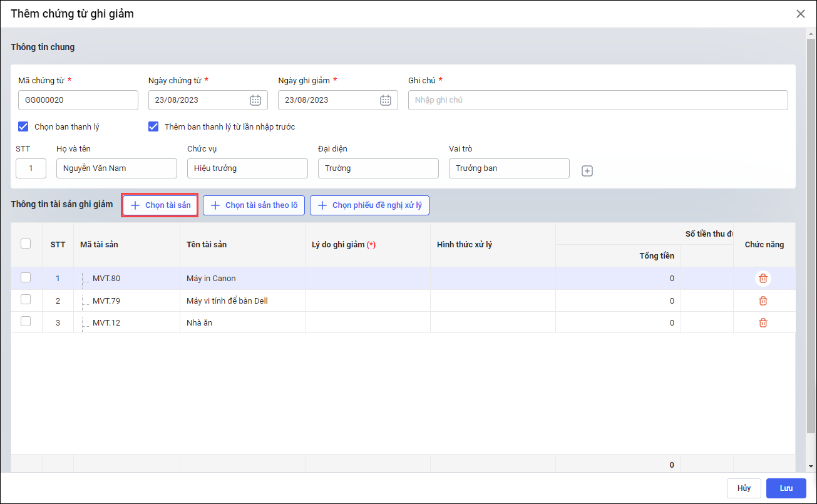Delete the Máy vi tính để bàn Dell row
Image resolution: width=817 pixels, height=504 pixels.
tap(763, 301)
